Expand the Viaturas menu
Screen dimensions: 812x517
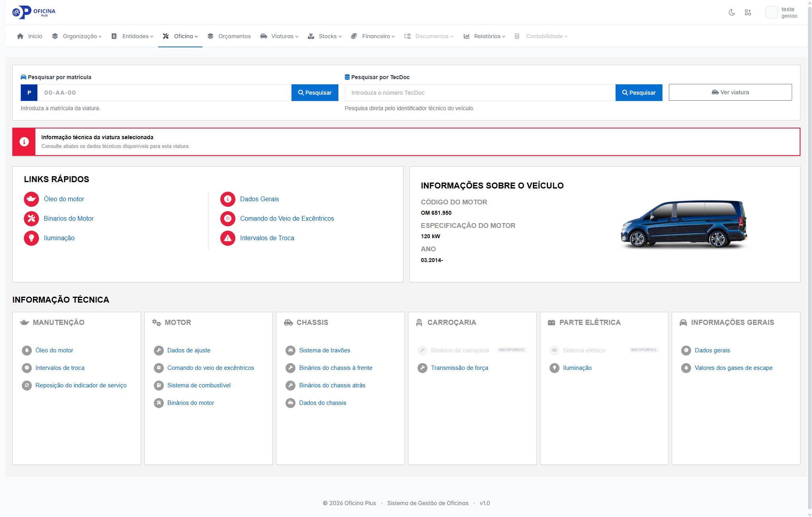point(279,36)
